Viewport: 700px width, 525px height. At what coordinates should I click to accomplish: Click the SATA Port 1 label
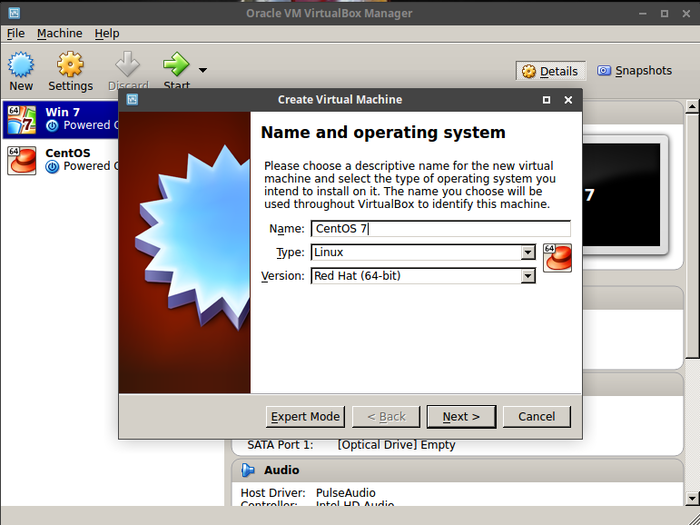[x=280, y=445]
